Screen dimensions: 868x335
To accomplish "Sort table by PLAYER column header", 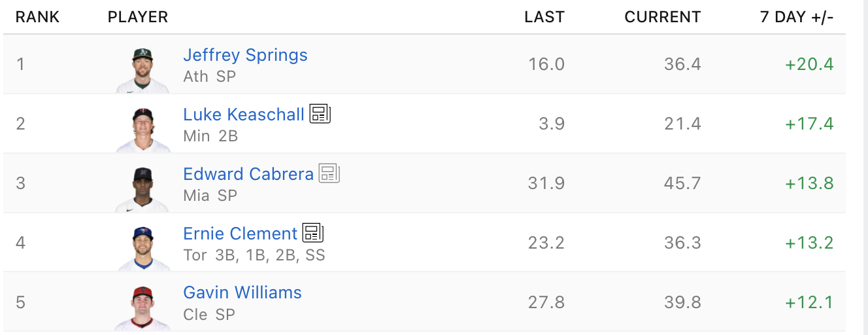I will coord(137,17).
